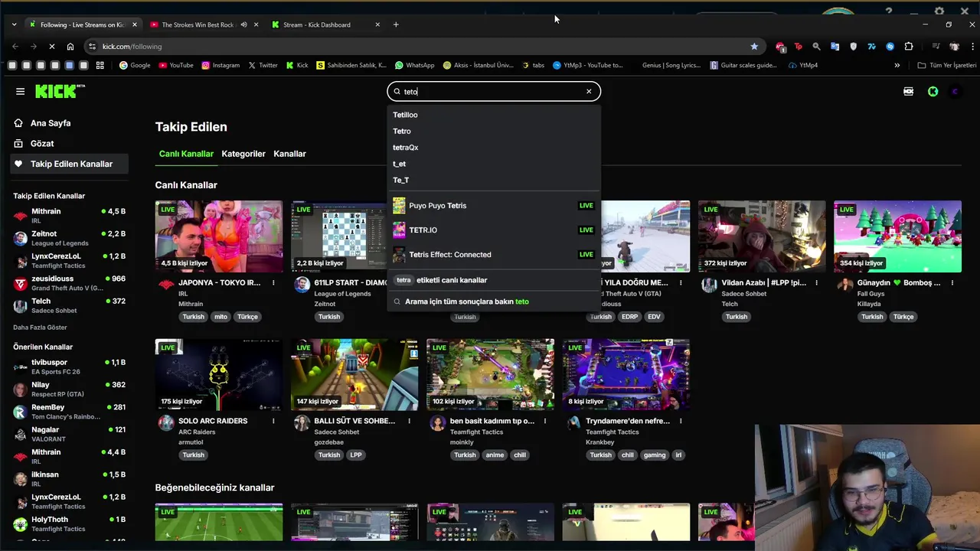Open HolyThoth recommended channel

pos(70,524)
